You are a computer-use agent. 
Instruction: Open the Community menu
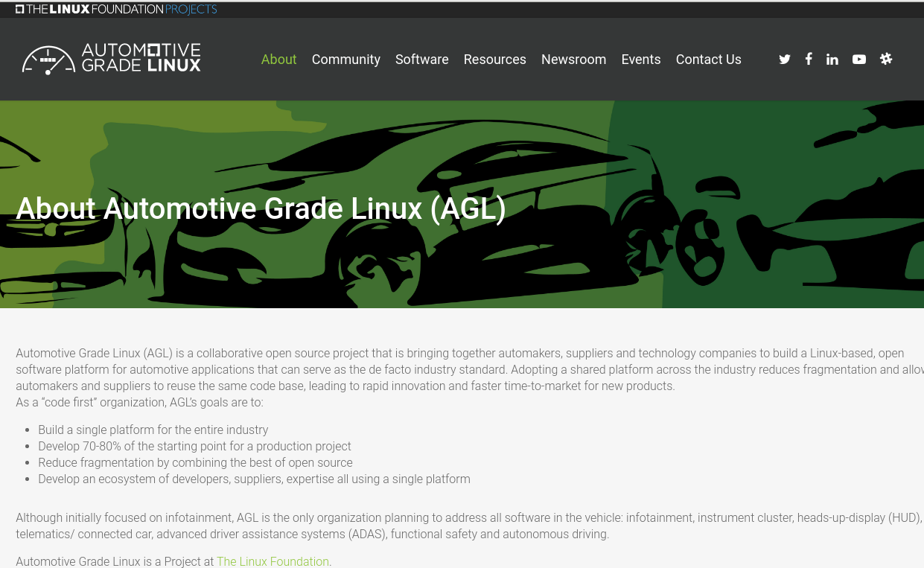pyautogui.click(x=345, y=60)
